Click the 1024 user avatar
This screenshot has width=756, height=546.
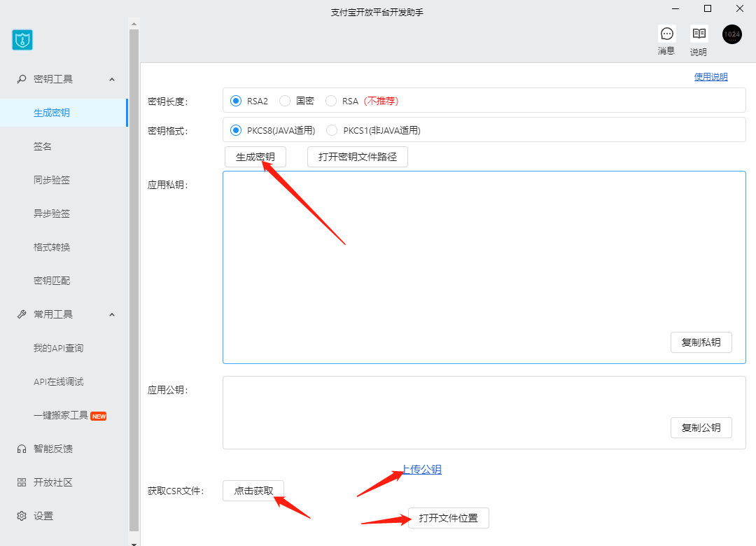point(732,34)
